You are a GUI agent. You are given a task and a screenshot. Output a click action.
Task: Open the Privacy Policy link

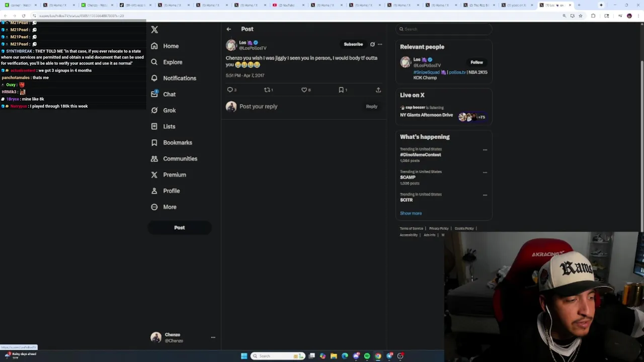pos(439,229)
